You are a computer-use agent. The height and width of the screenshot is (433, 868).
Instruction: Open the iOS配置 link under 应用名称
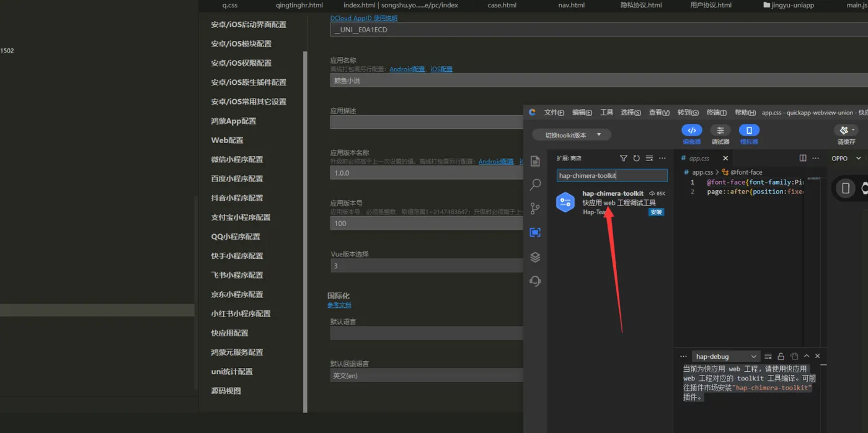tap(441, 69)
